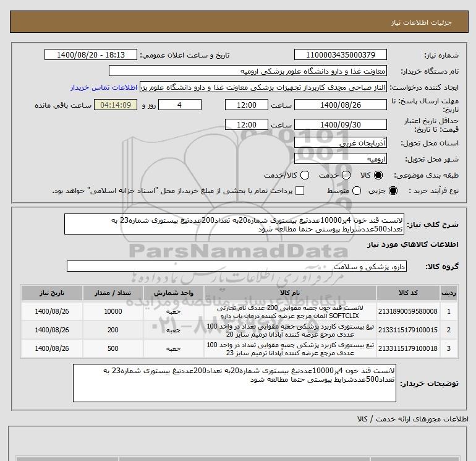Click product code 2131890059580008

tap(408, 311)
